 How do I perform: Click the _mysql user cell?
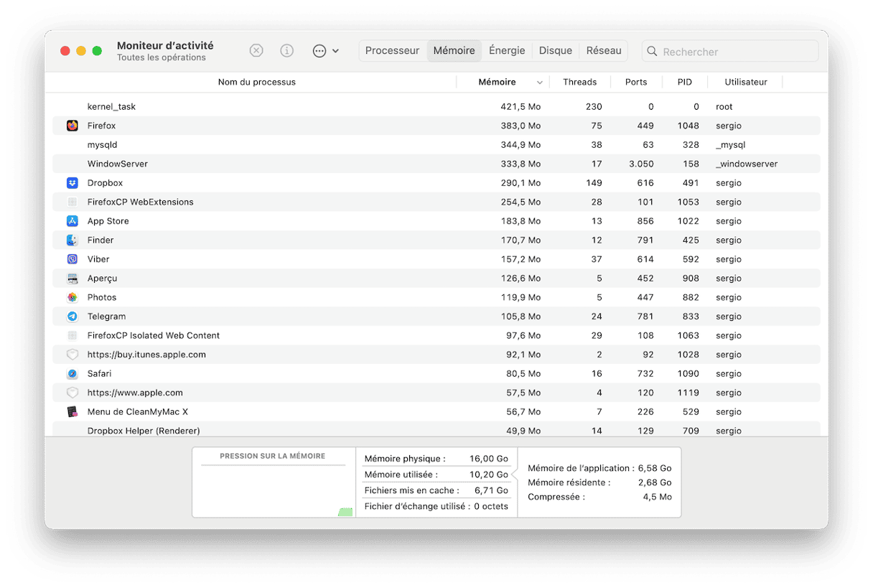point(731,145)
